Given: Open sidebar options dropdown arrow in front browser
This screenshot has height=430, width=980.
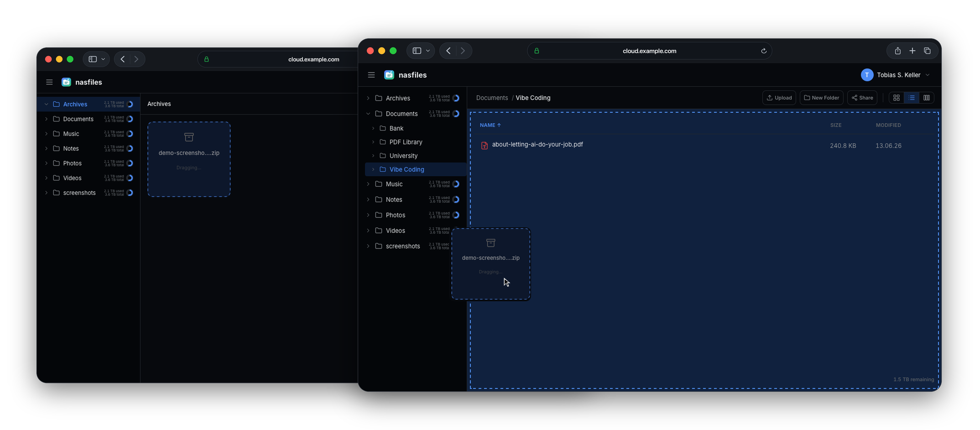Looking at the screenshot, I should pyautogui.click(x=428, y=51).
